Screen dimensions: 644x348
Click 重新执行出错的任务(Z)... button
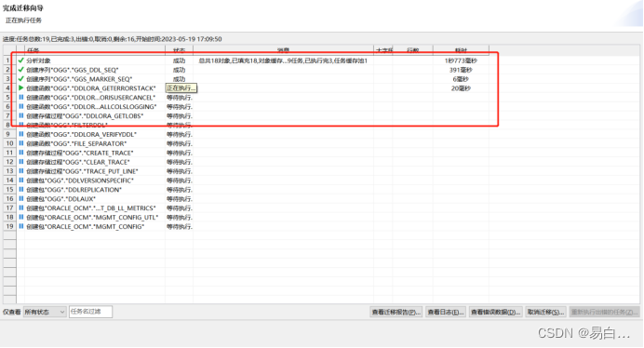[605, 313]
